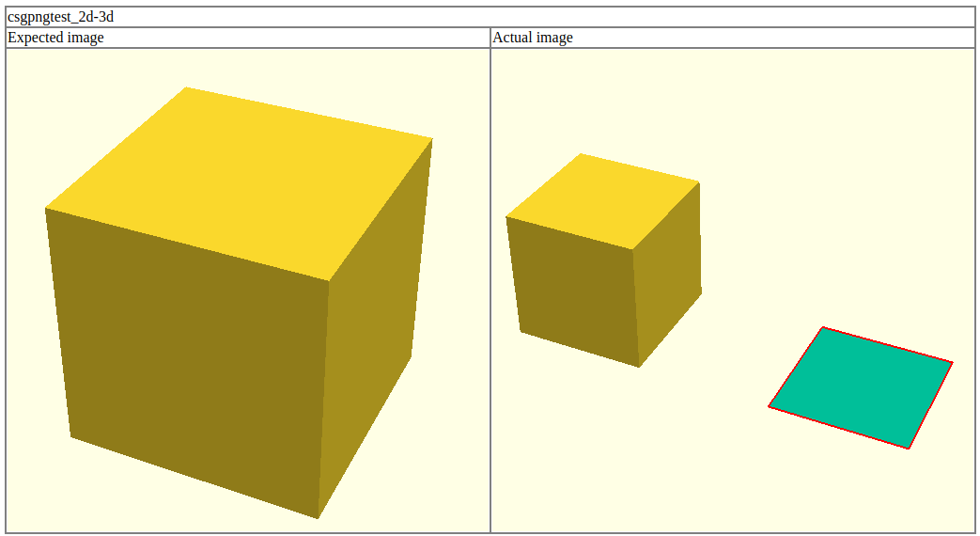Screen dimensions: 980x536
Task: Click the teal square with the red outline
Action: [x=861, y=387]
